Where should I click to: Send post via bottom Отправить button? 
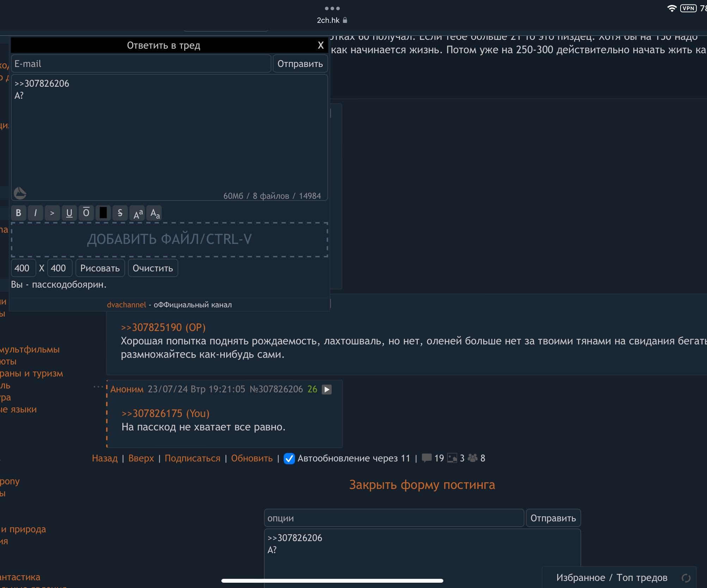point(553,518)
